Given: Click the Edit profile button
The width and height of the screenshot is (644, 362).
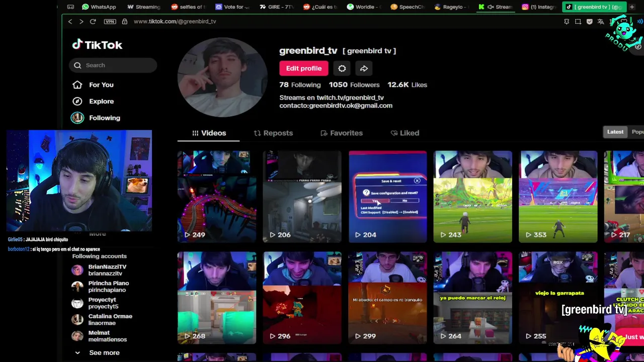Looking at the screenshot, I should pyautogui.click(x=304, y=68).
